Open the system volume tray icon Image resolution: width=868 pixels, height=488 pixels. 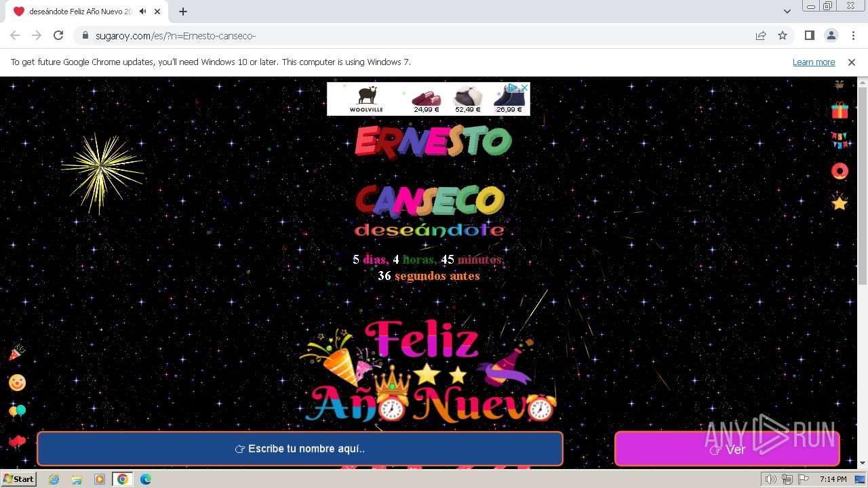point(771,479)
